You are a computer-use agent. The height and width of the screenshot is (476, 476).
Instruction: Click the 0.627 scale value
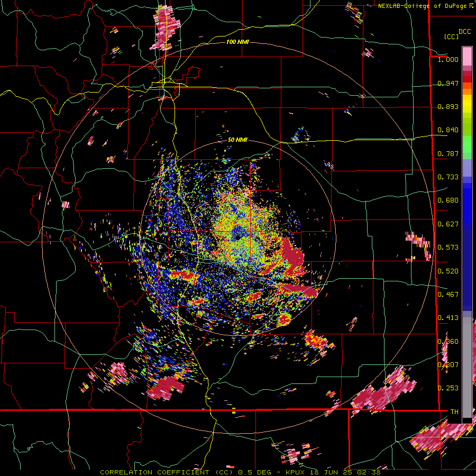448,224
